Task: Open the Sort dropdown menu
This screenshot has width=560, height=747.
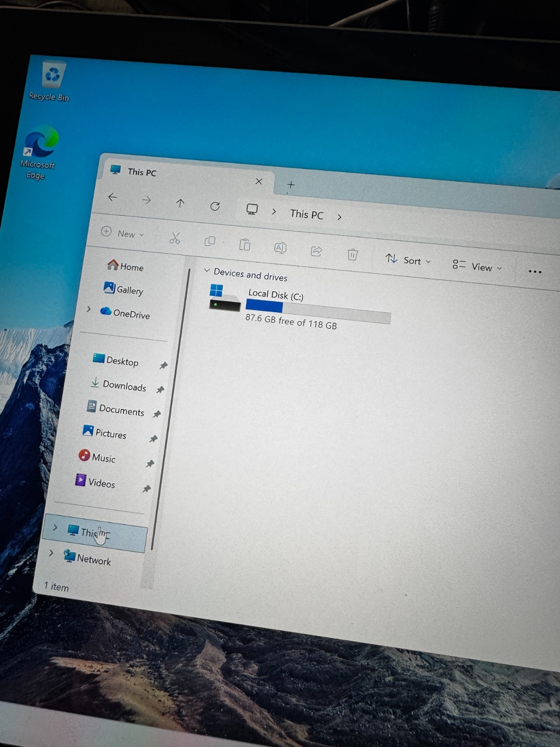Action: 408,260
